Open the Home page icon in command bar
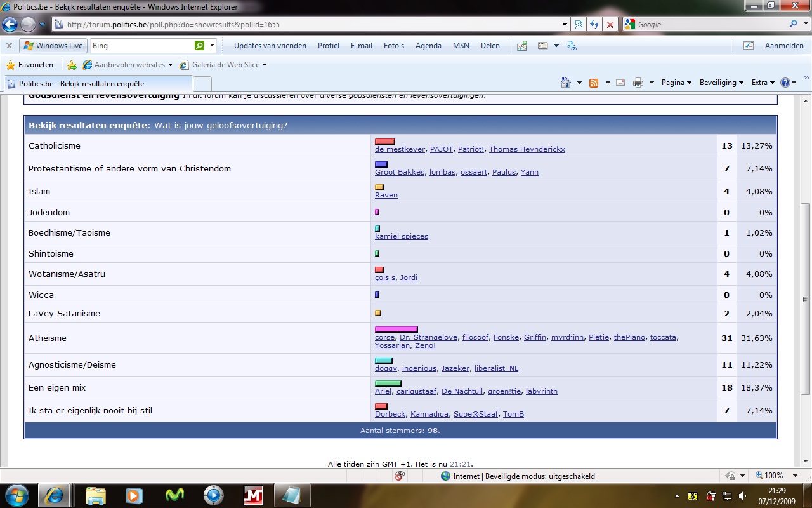The width and height of the screenshot is (812, 508). click(566, 83)
